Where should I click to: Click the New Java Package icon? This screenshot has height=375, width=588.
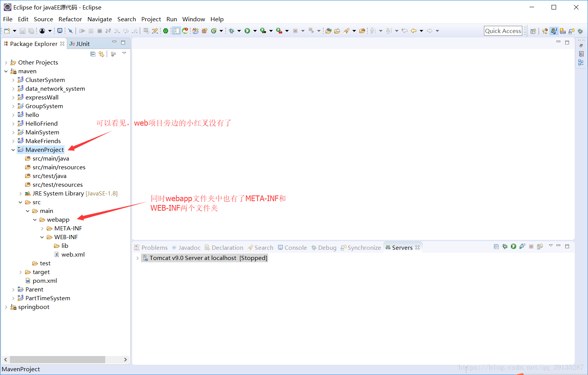point(204,31)
